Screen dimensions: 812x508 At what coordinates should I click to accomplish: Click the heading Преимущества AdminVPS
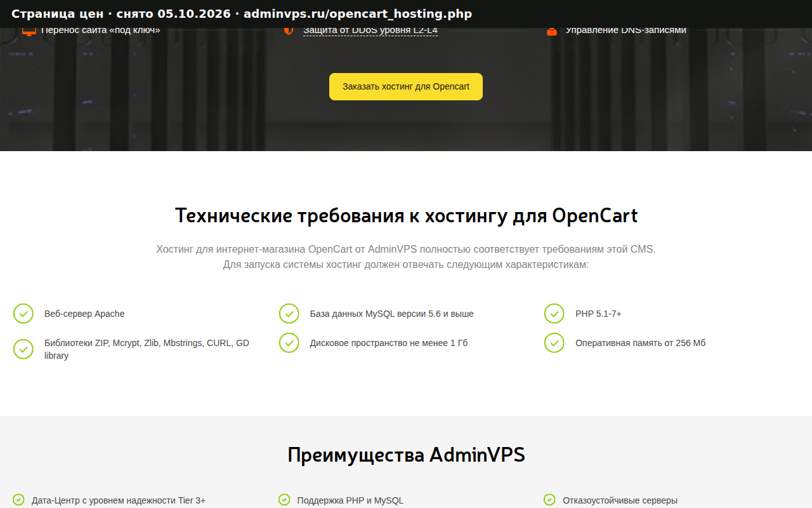tap(406, 455)
